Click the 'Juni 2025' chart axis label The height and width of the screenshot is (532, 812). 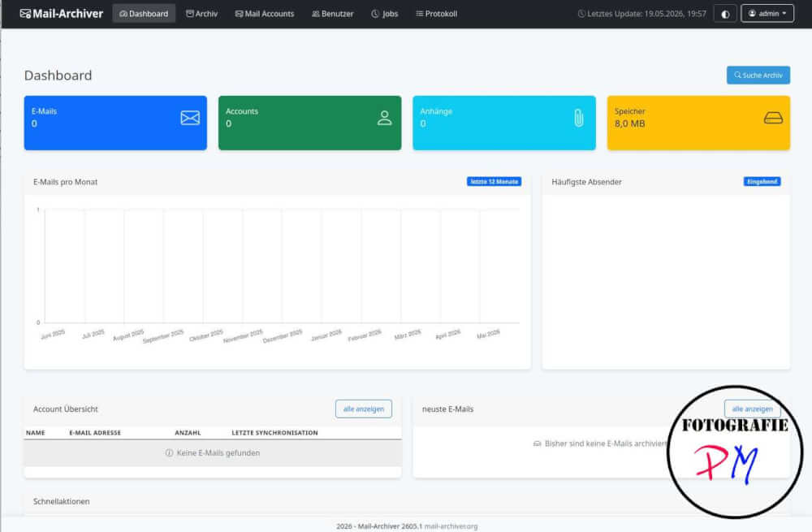pos(53,334)
